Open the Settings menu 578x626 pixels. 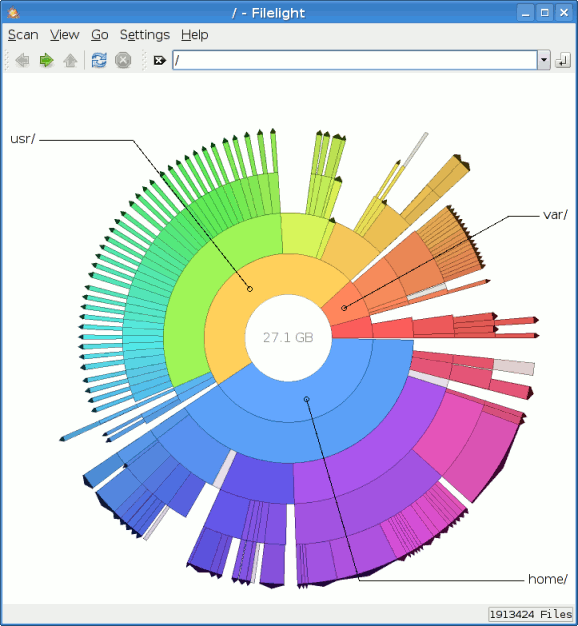(144, 35)
